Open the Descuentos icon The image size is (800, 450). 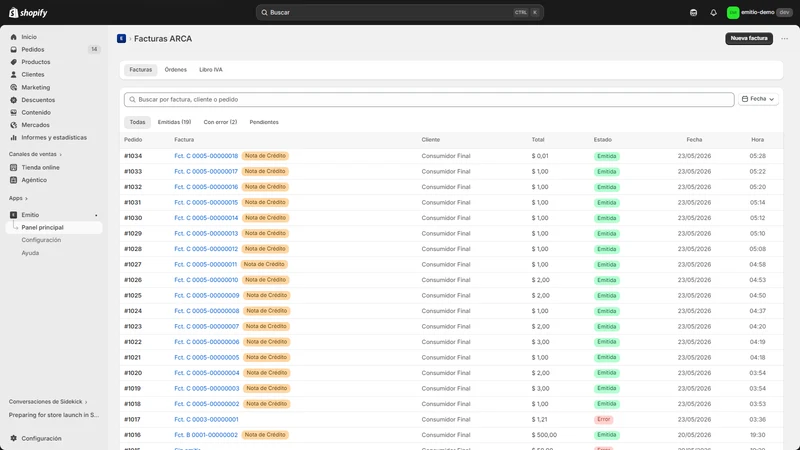coord(13,100)
